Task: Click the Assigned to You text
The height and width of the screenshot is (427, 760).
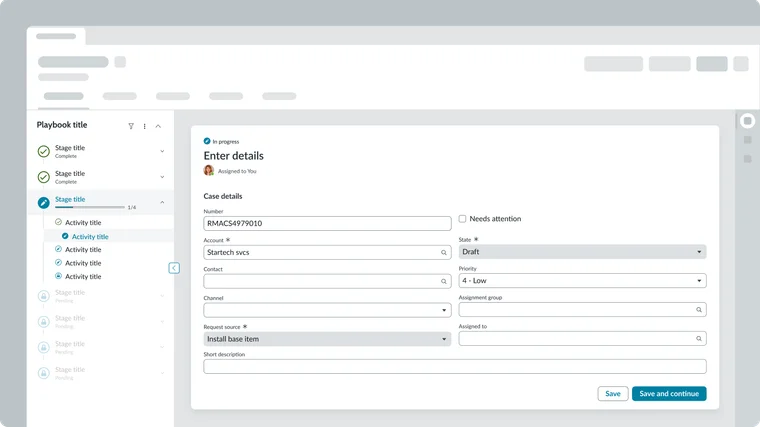Action: 237,171
